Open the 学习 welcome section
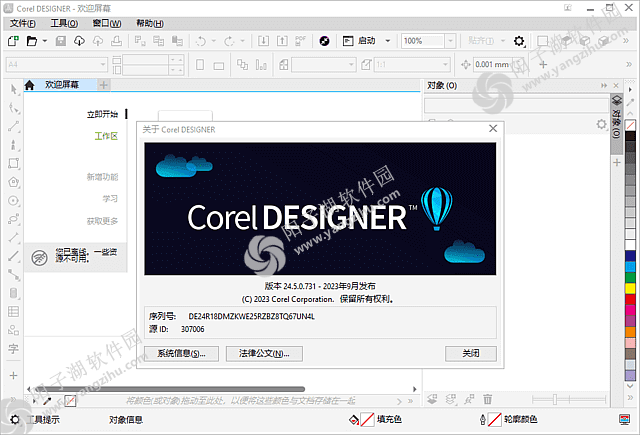The image size is (640, 435). tap(110, 199)
